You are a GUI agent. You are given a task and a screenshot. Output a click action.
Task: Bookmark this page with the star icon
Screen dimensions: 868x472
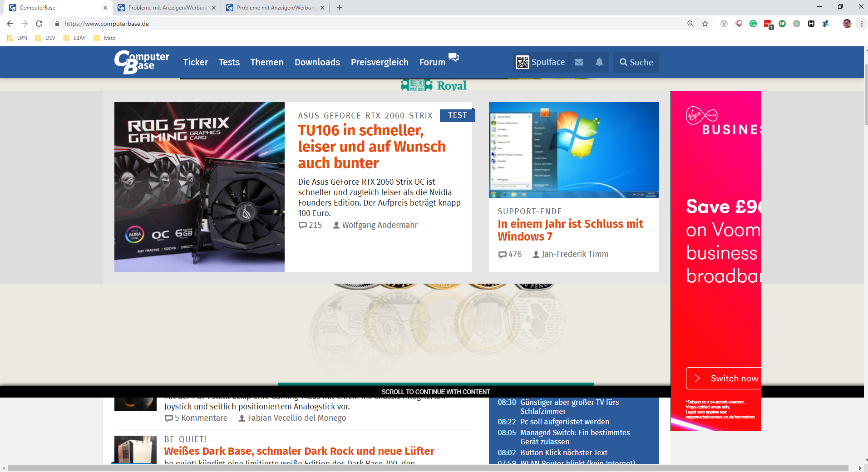click(x=705, y=24)
